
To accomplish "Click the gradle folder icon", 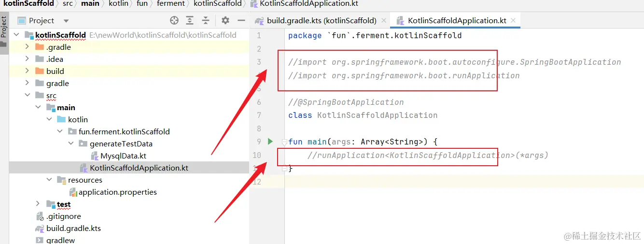I will point(40,83).
